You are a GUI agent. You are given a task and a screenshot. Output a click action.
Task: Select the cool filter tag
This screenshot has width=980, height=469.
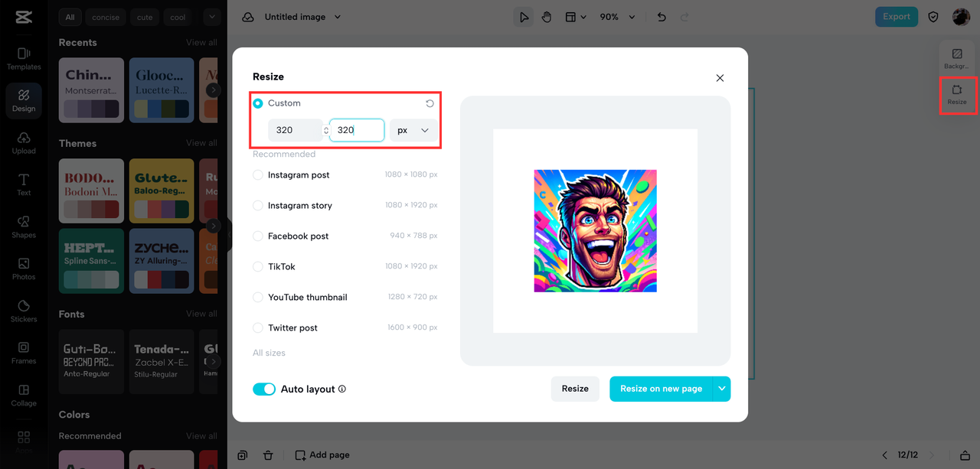(x=178, y=17)
